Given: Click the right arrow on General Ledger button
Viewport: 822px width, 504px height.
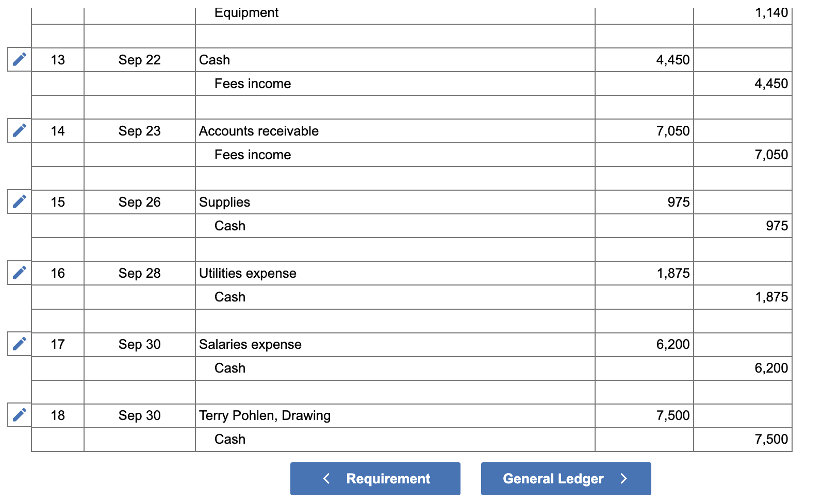Looking at the screenshot, I should click(x=624, y=478).
